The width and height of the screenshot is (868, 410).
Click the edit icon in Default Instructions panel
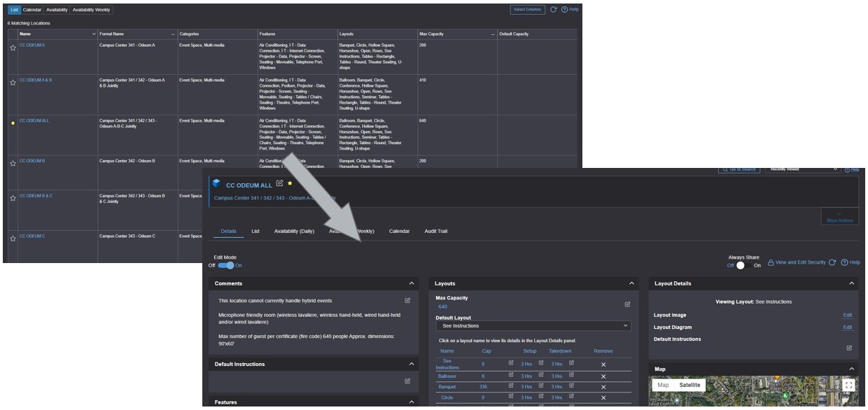pyautogui.click(x=407, y=381)
